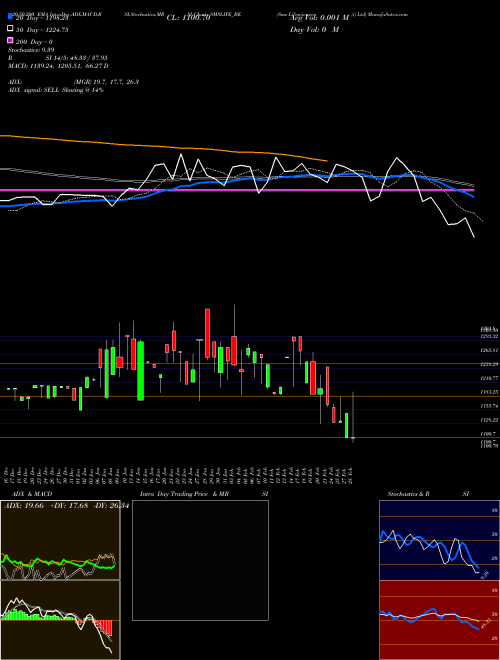
Task: Click the Stochastics: 9.89 readout
Action: click(x=31, y=50)
